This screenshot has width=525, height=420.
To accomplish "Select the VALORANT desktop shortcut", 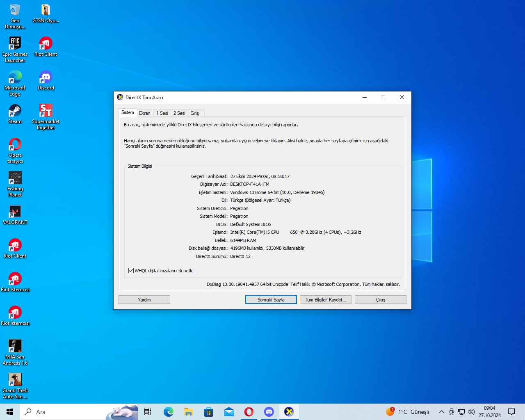I will coord(15,212).
